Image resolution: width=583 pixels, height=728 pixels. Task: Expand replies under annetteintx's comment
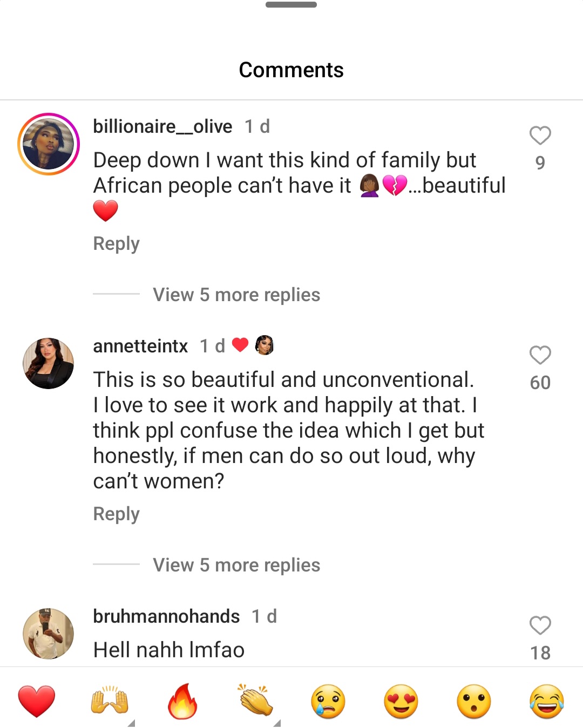[236, 565]
